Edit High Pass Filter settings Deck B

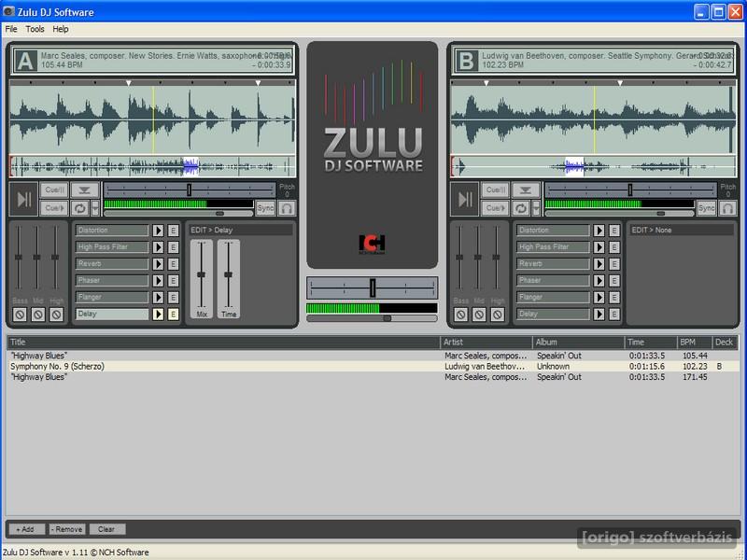click(x=614, y=247)
